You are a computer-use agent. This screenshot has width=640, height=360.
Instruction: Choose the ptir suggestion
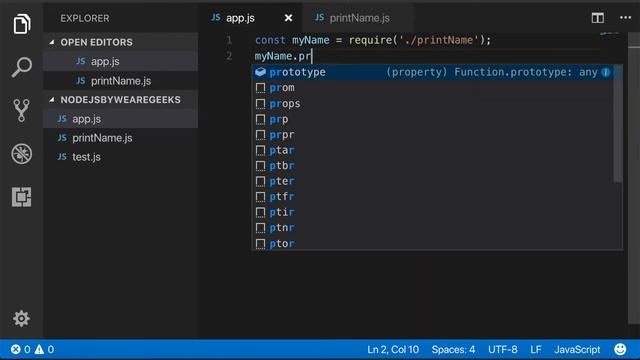pyautogui.click(x=433, y=212)
